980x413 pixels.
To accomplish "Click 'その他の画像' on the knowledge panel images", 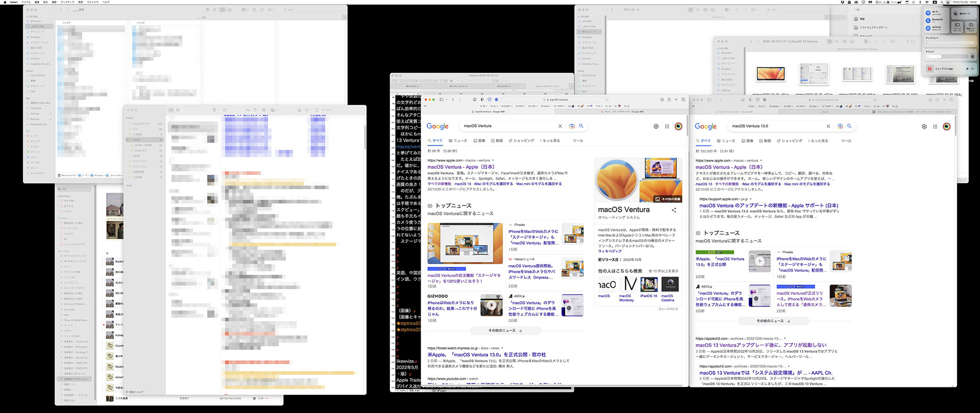I will click(668, 199).
